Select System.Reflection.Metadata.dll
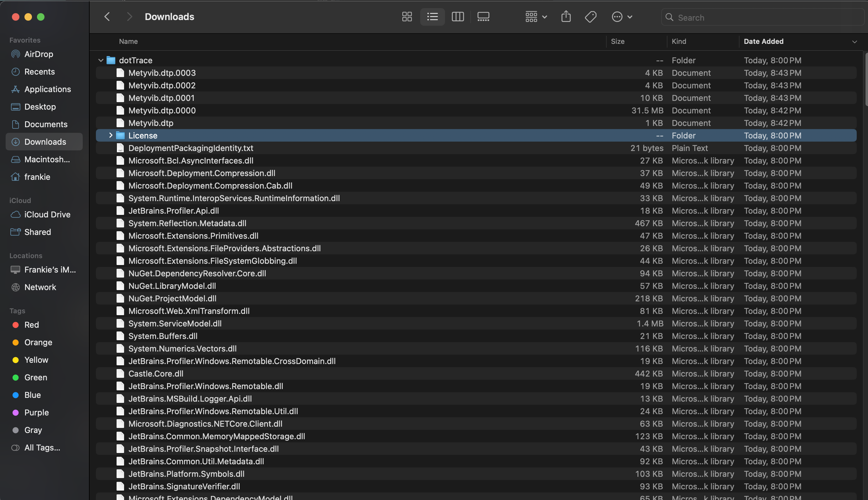This screenshot has width=868, height=500. pos(476,223)
